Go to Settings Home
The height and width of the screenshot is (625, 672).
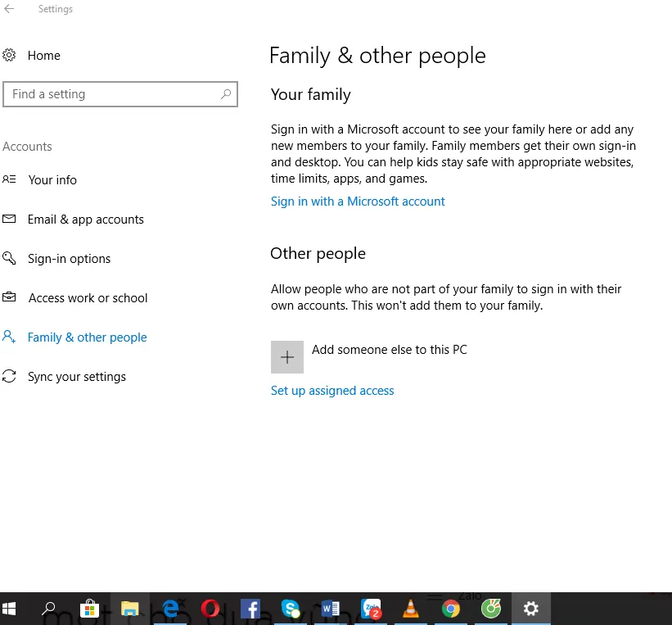(x=43, y=56)
